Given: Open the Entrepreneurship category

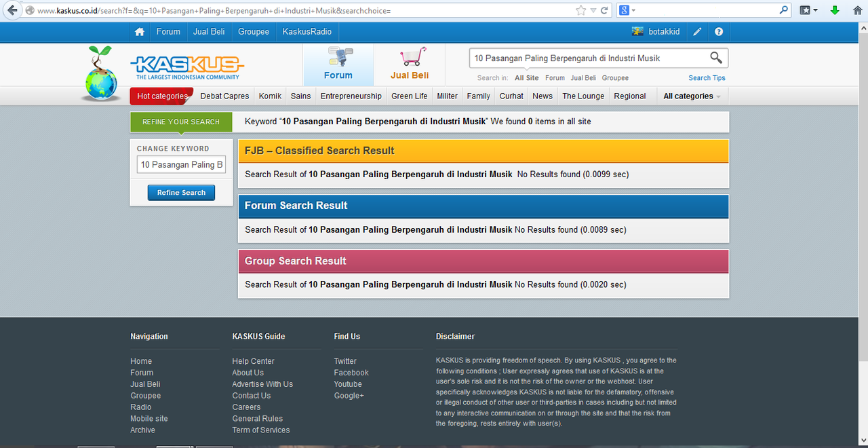Looking at the screenshot, I should point(351,96).
